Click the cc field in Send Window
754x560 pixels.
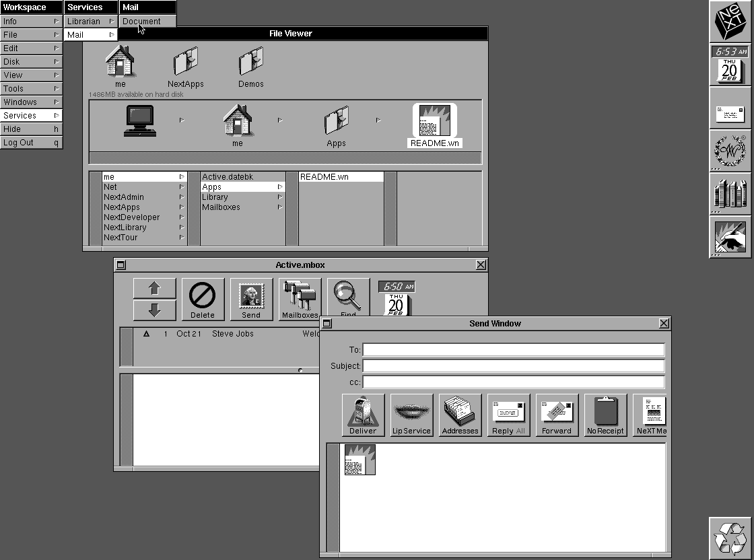pos(514,382)
